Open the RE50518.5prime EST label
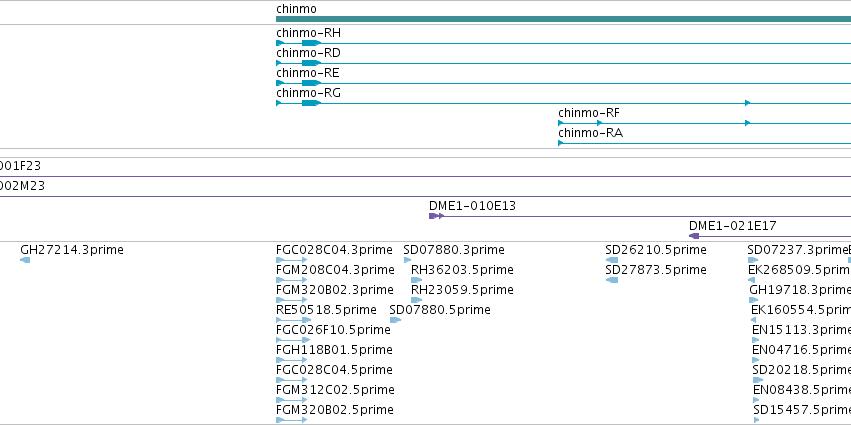This screenshot has height=425, width=851. (x=326, y=310)
